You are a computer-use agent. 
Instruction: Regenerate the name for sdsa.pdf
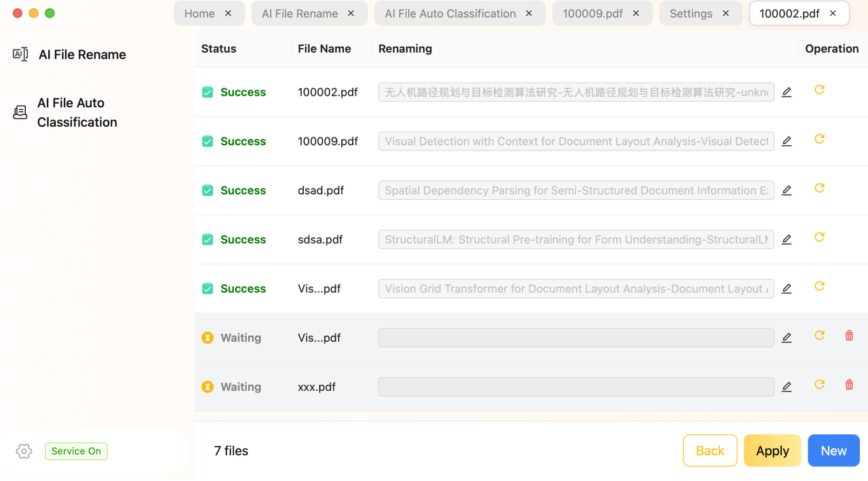(819, 237)
